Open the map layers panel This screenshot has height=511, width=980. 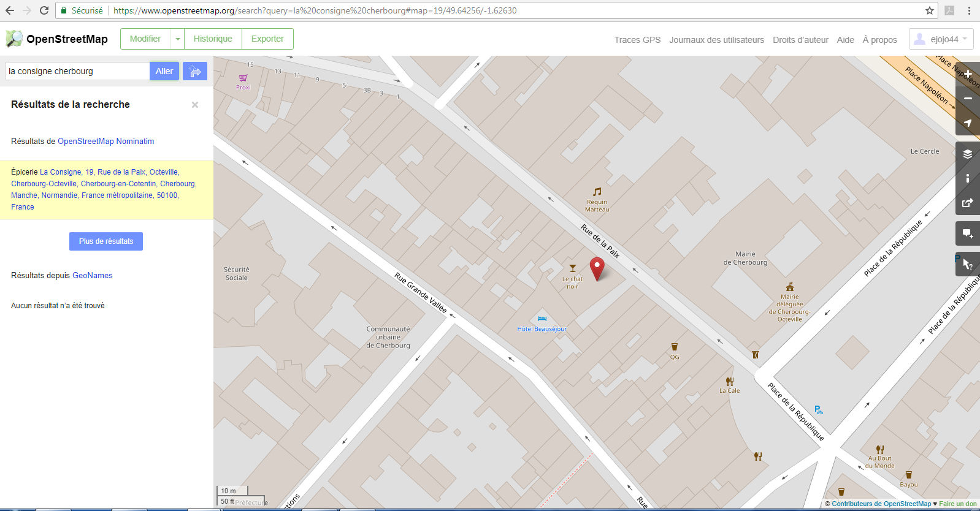968,154
